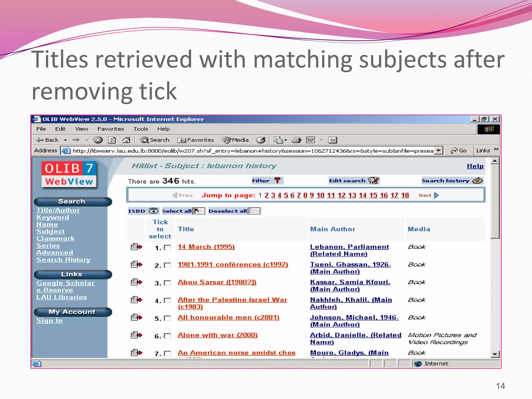Click record arrow icon beside 14 March

point(137,247)
